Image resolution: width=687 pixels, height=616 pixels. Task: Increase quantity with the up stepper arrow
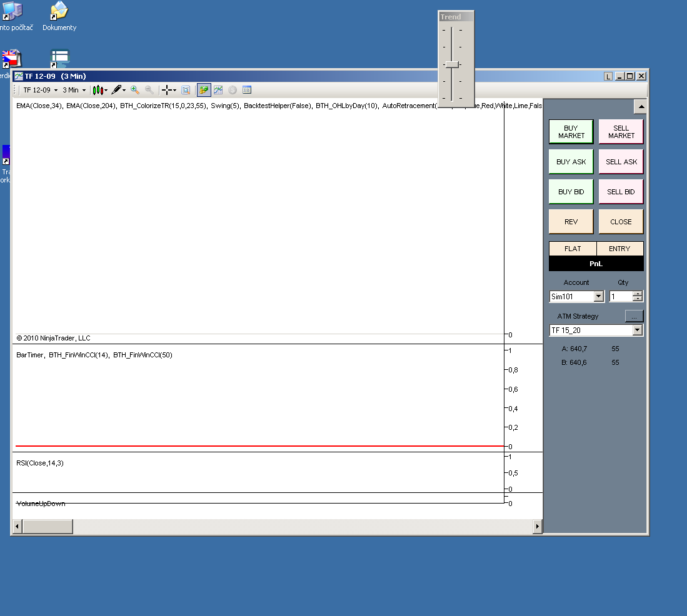click(x=638, y=294)
